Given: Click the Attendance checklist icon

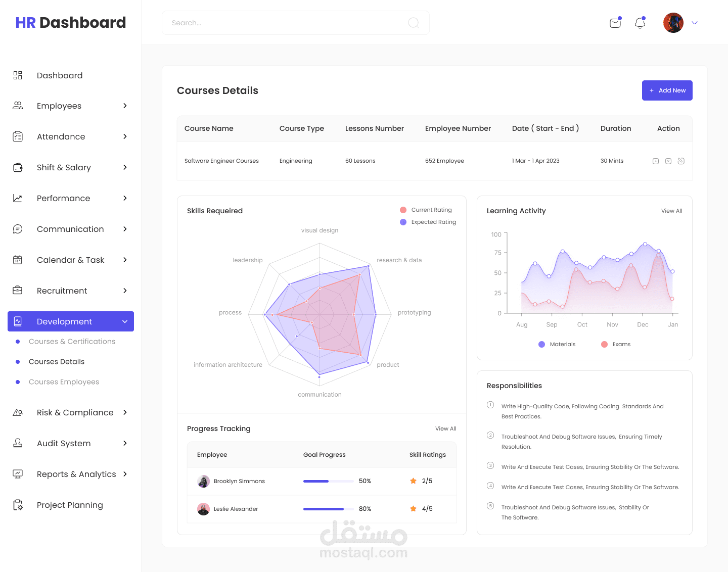Looking at the screenshot, I should click(18, 136).
